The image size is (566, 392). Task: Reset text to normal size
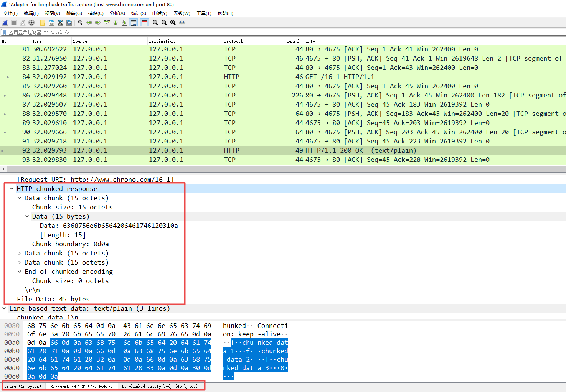[x=173, y=23]
